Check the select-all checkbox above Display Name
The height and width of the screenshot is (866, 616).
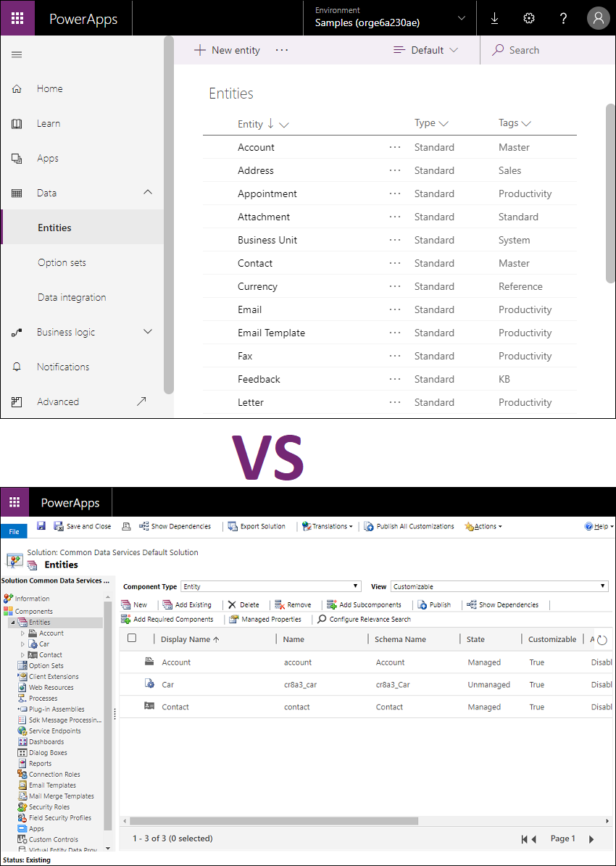pos(133,638)
